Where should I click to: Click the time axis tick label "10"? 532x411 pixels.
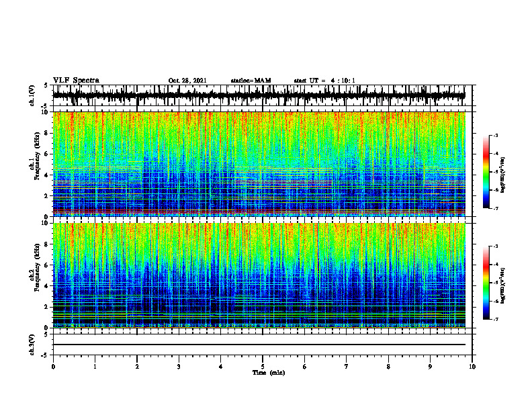point(472,367)
